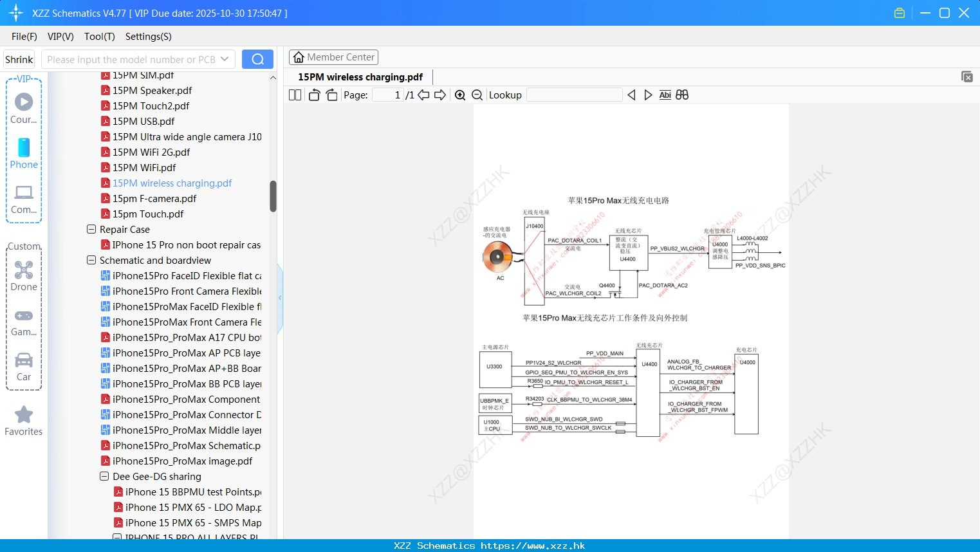
Task: Click the Shrink button
Action: 19,59
